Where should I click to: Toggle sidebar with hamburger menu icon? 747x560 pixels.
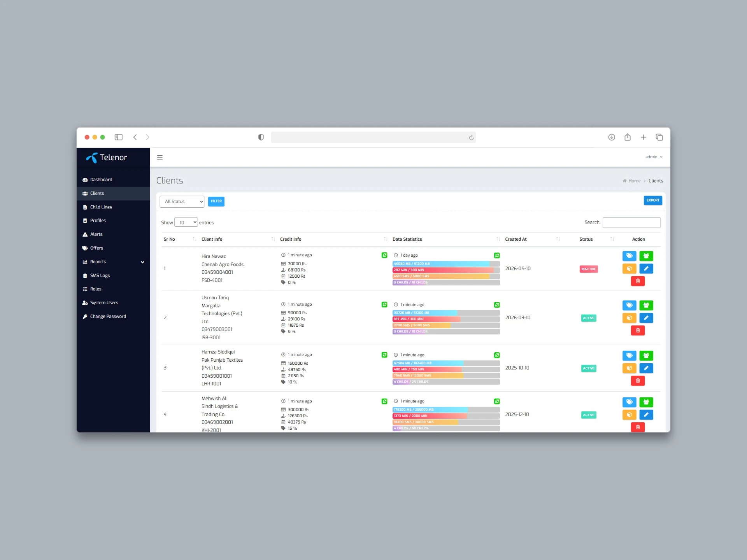coord(160,157)
